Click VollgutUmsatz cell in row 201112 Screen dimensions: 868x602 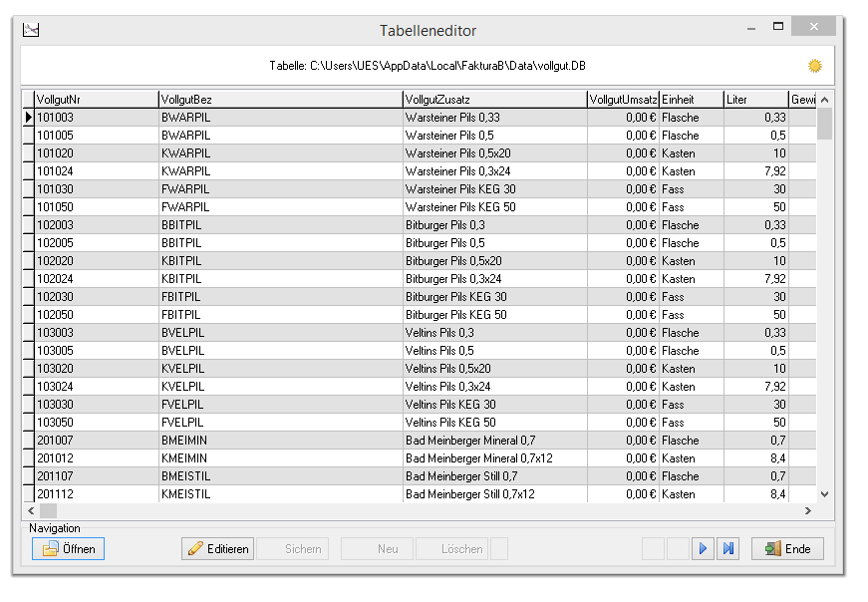(623, 494)
